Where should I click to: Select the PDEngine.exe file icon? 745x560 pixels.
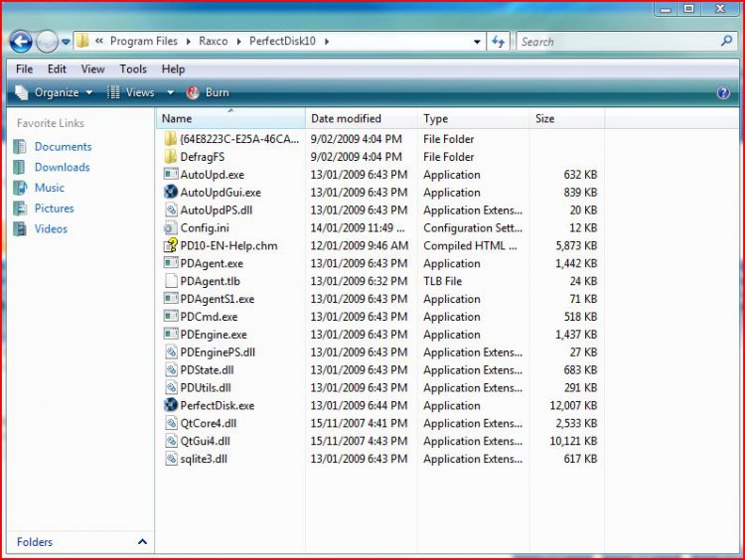point(171,335)
